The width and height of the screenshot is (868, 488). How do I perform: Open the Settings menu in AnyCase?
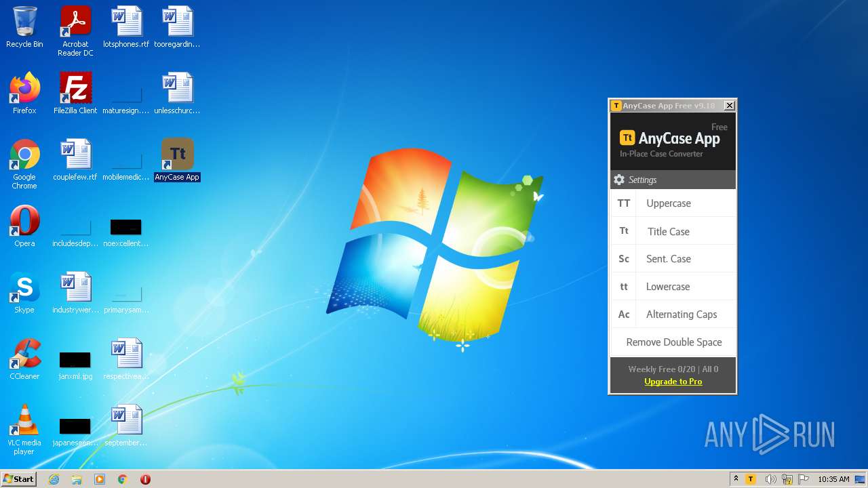(673, 180)
